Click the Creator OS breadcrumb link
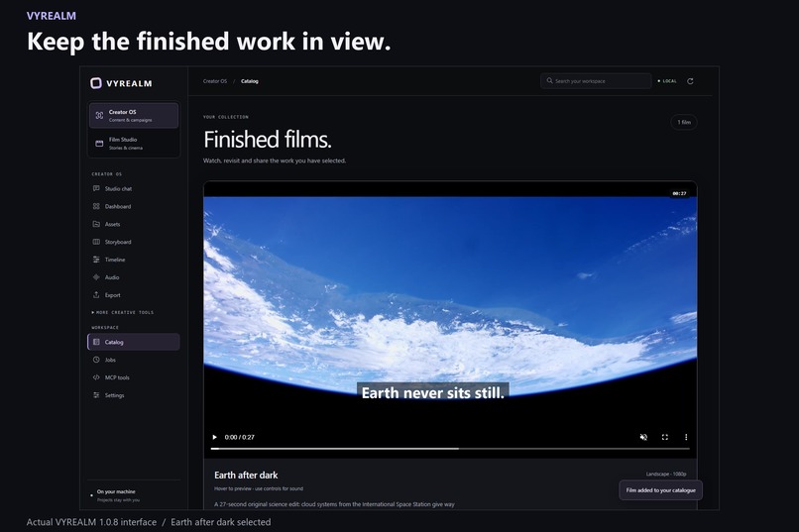Image resolution: width=799 pixels, height=532 pixels. point(215,81)
